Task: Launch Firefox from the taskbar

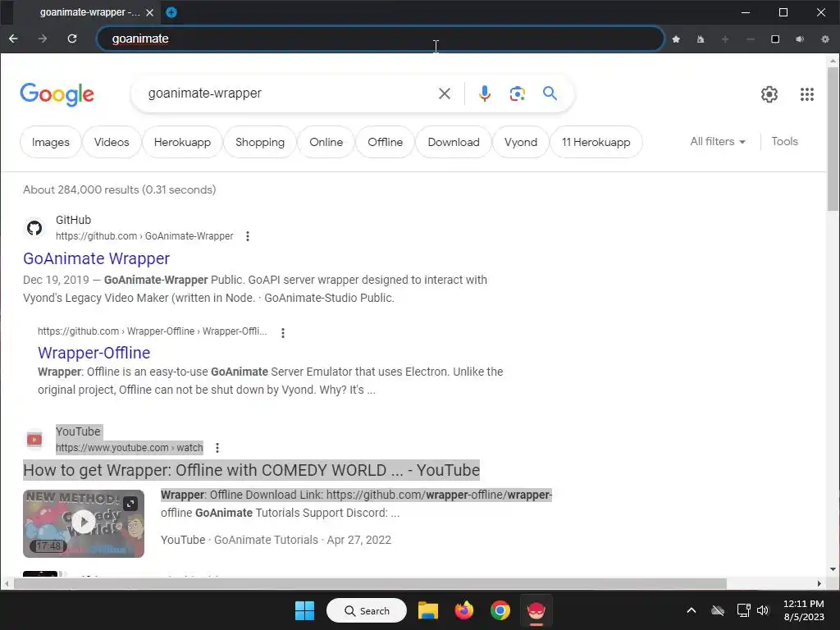Action: pos(464,610)
